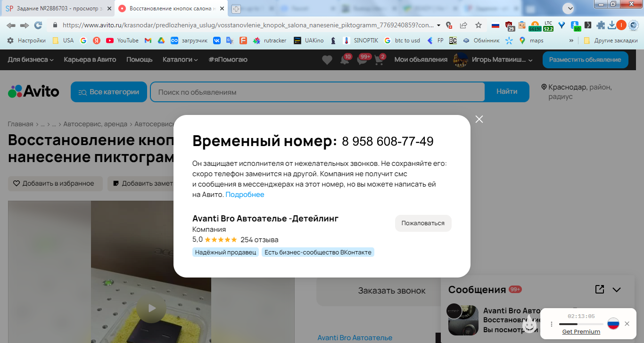Open notifications bell with 10 badge
Screen dimensions: 644x343
(345, 60)
